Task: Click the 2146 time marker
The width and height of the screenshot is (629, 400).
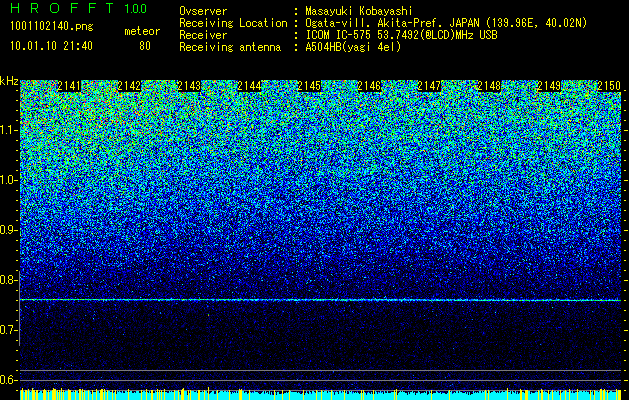Action: 369,86
